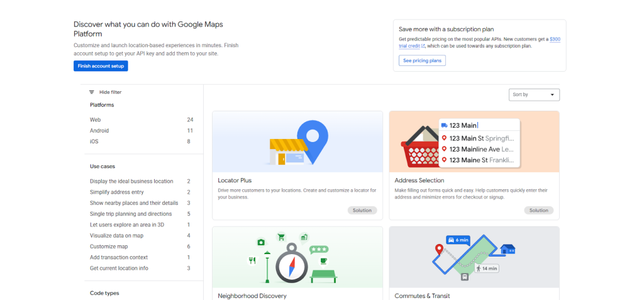Click the Finish account setup button
644x300 pixels.
(x=101, y=66)
